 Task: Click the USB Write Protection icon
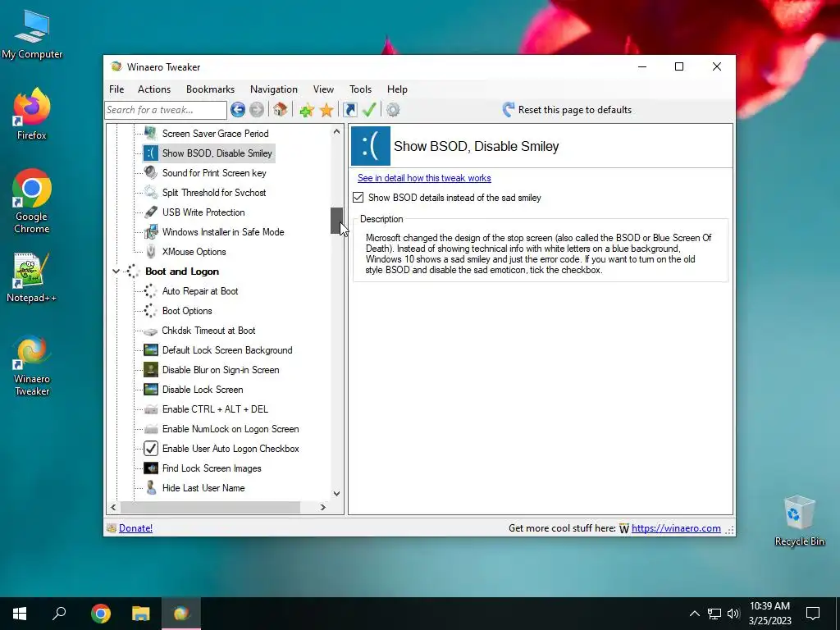(151, 212)
